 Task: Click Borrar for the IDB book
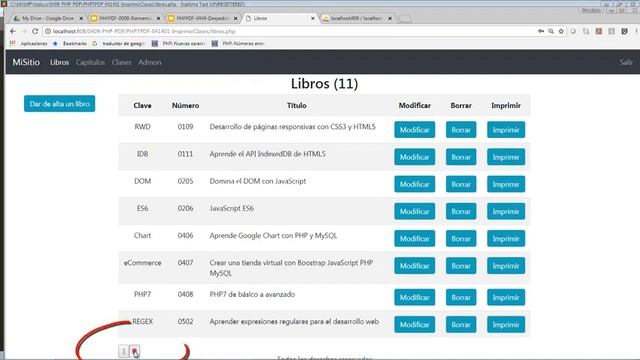(461, 157)
